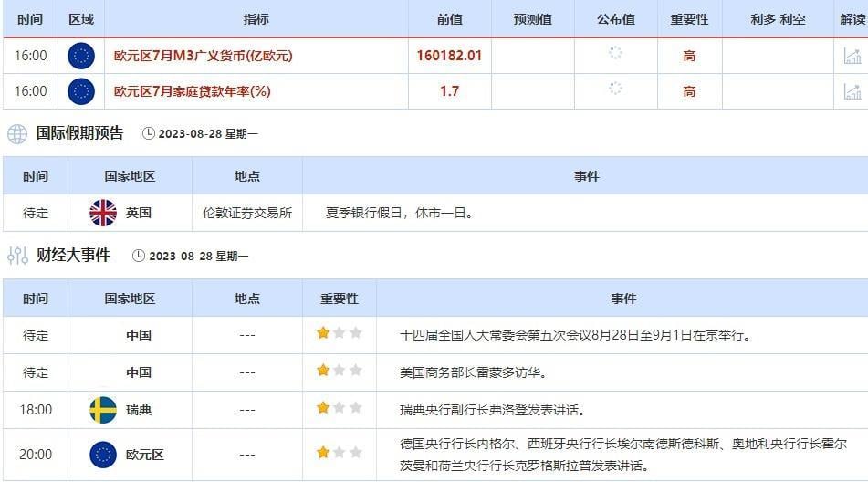Click clock icon beside 财经大事件 date

coord(139,256)
